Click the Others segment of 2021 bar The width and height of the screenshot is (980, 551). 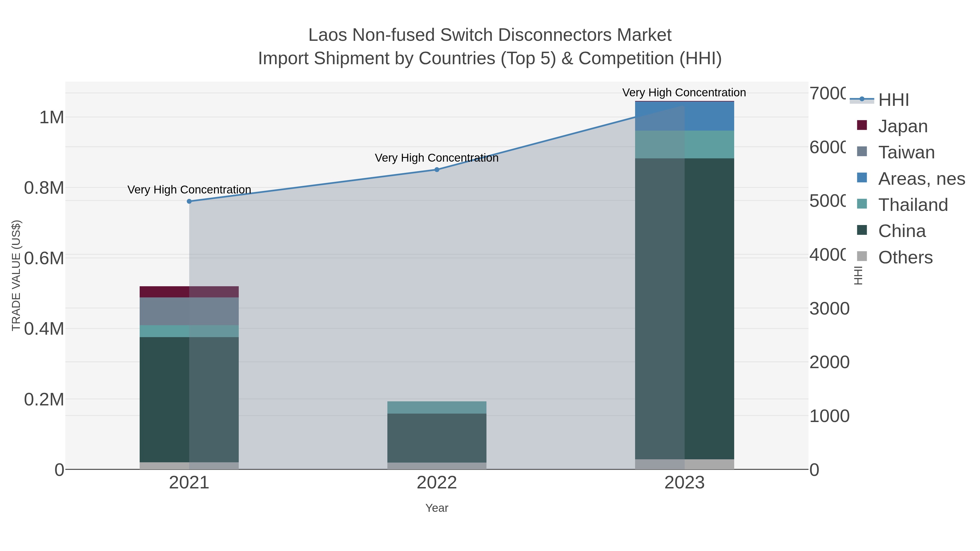tap(189, 466)
